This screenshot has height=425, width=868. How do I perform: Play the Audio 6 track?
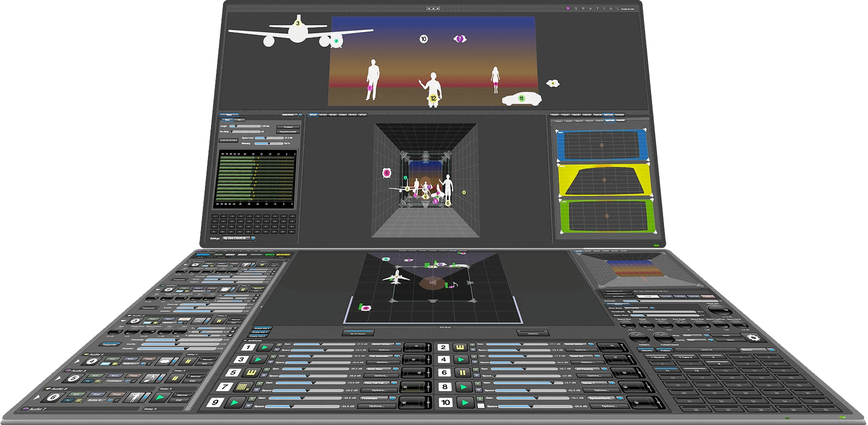(160, 397)
